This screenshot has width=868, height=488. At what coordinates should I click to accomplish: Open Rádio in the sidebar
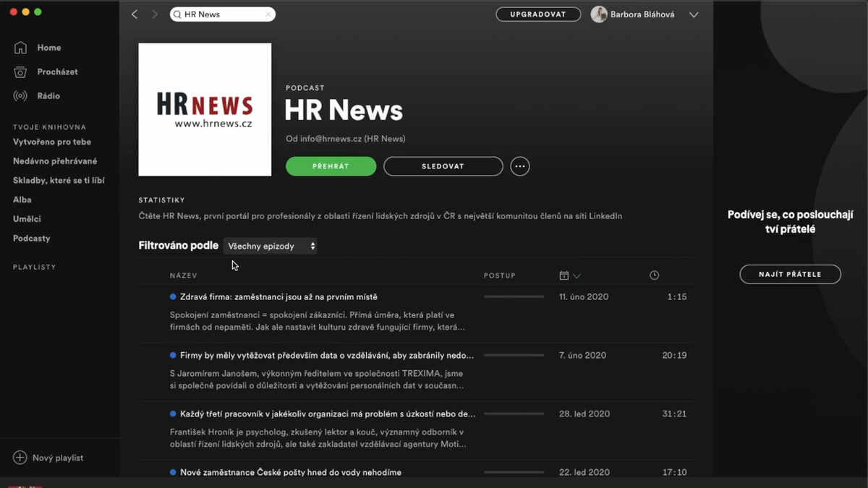[x=48, y=96]
